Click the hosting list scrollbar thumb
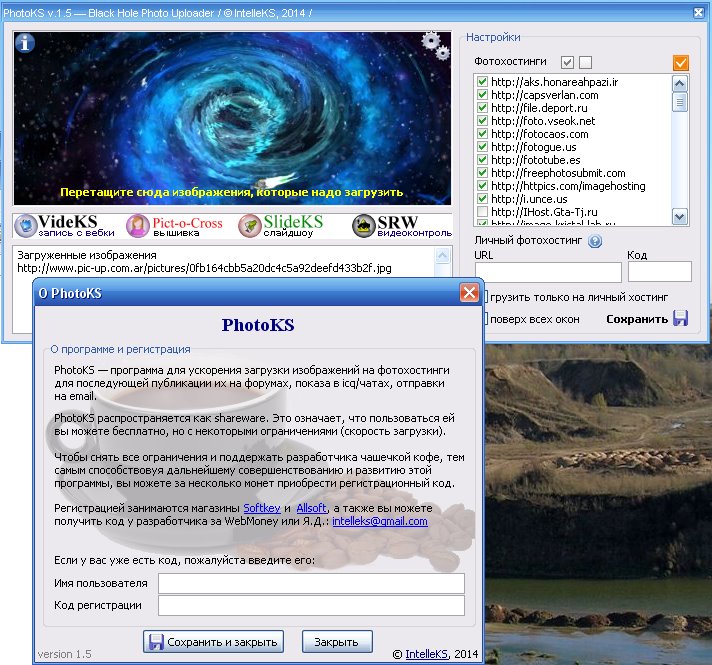Screen dimensions: 712x665 679,102
